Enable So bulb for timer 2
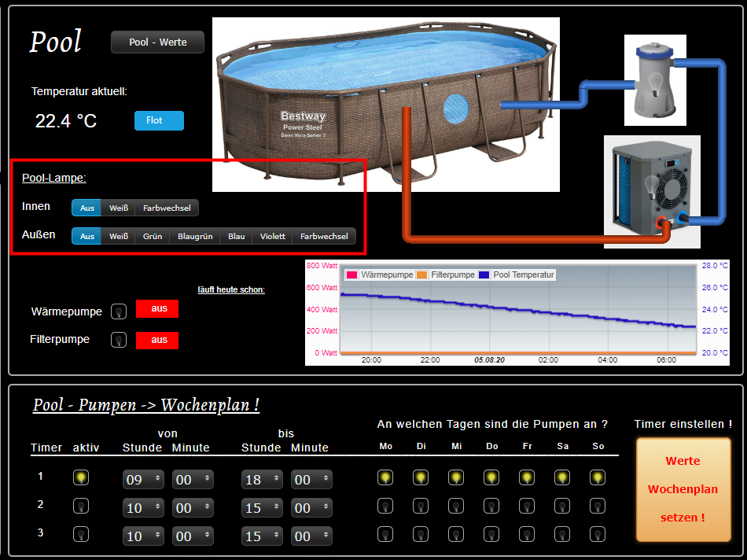 [598, 506]
